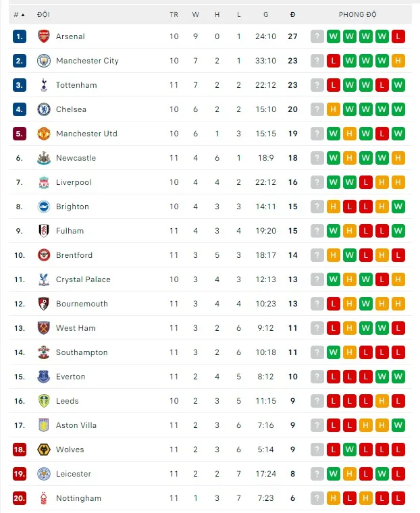Open the Crystal Palace team link
Screen dimensions: 420x513
(83, 279)
